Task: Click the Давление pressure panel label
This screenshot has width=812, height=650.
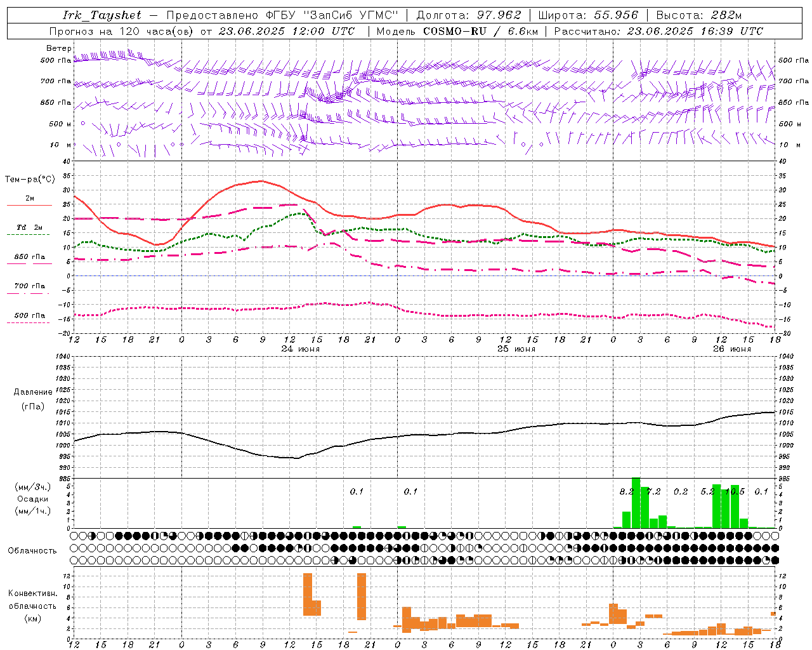Action: coord(33,392)
